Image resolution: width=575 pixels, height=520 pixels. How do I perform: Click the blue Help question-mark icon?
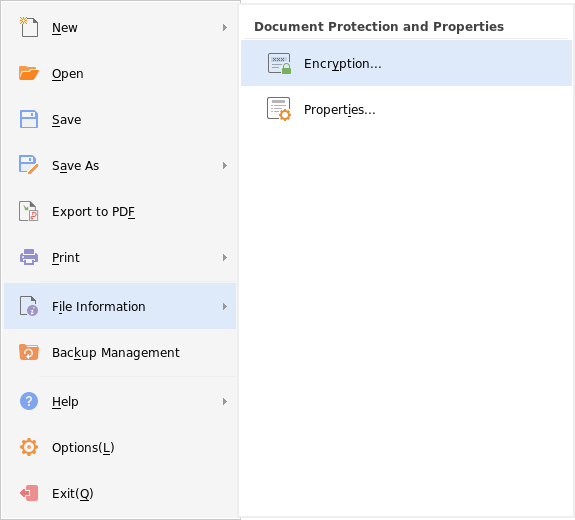coord(29,401)
